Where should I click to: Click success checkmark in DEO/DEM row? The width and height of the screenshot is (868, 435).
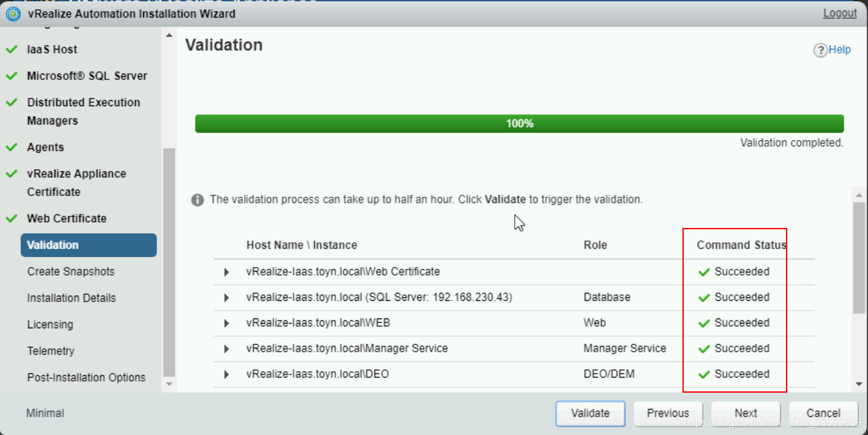704,374
